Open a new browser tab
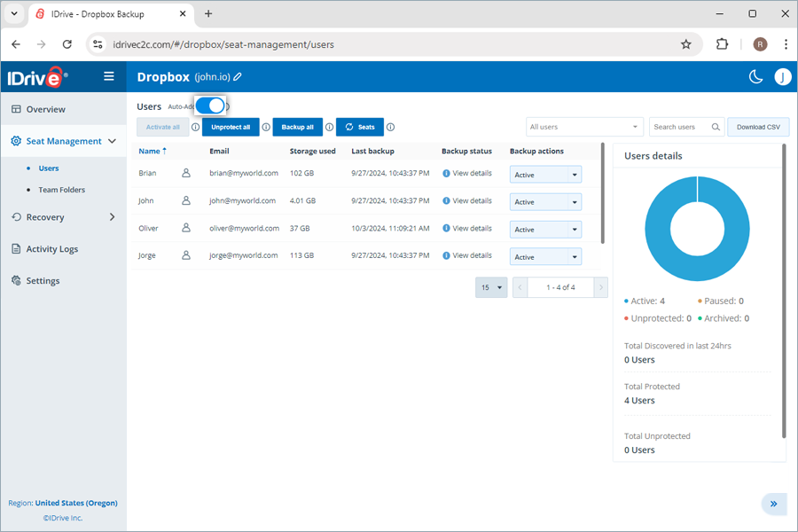The width and height of the screenshot is (798, 532). (208, 14)
